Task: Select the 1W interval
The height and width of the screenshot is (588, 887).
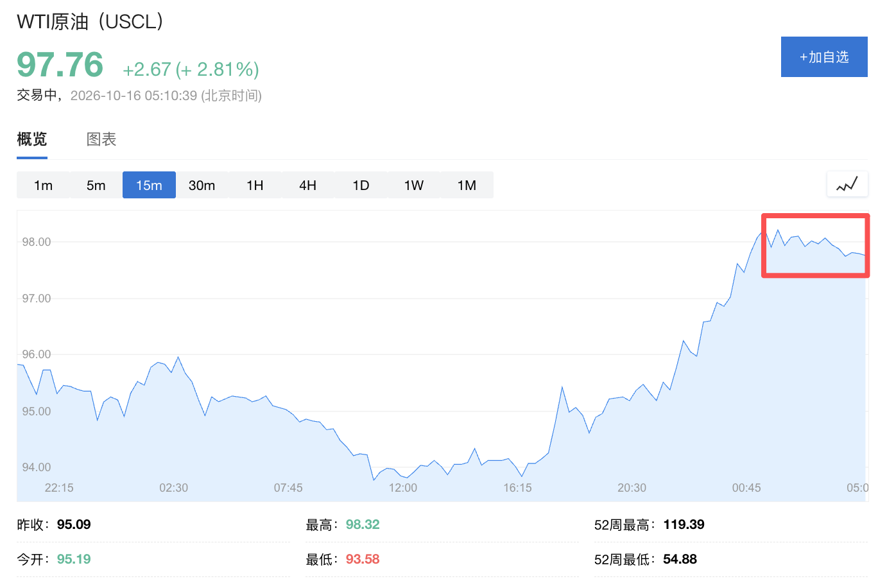Action: [x=414, y=185]
